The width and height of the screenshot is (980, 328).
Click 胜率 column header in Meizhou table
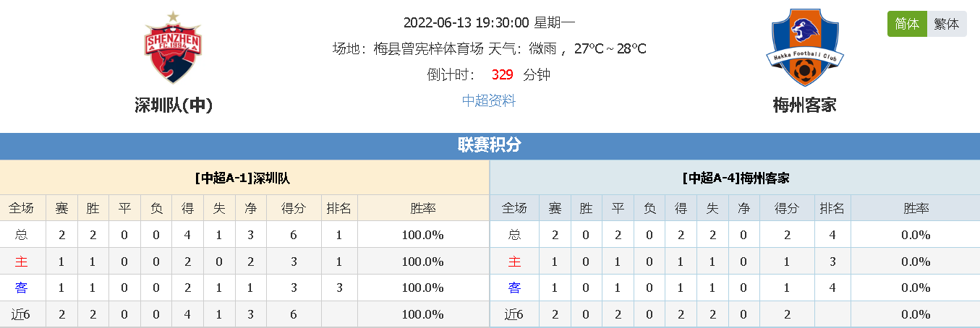point(916,208)
